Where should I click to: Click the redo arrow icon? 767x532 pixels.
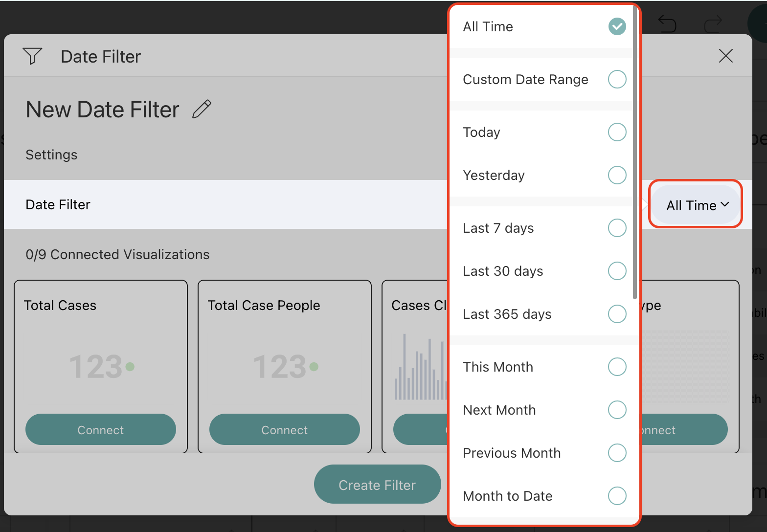(713, 23)
